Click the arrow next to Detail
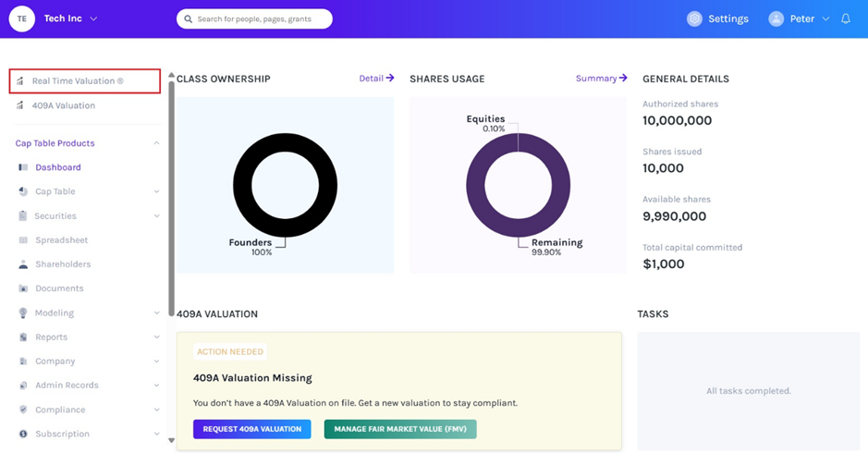 pyautogui.click(x=390, y=78)
